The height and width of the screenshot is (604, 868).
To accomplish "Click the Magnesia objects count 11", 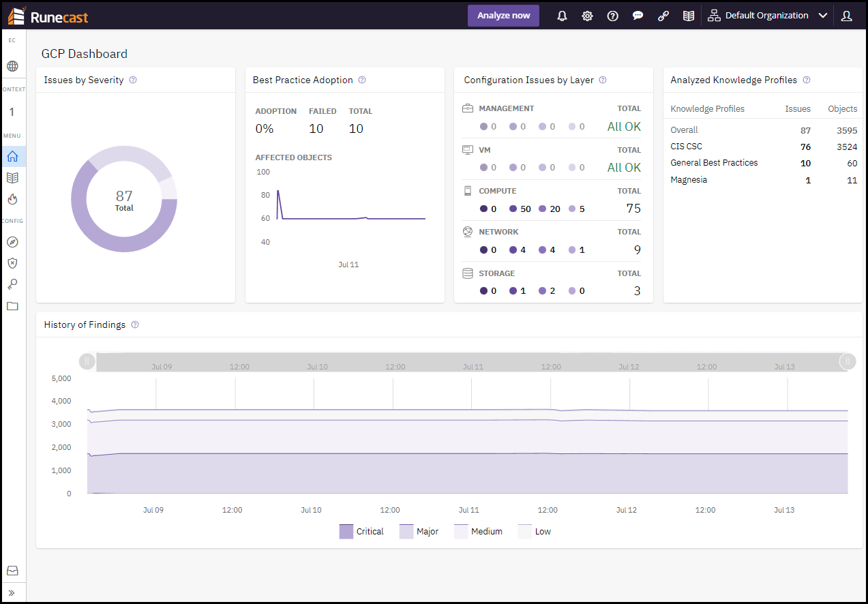I will (852, 180).
